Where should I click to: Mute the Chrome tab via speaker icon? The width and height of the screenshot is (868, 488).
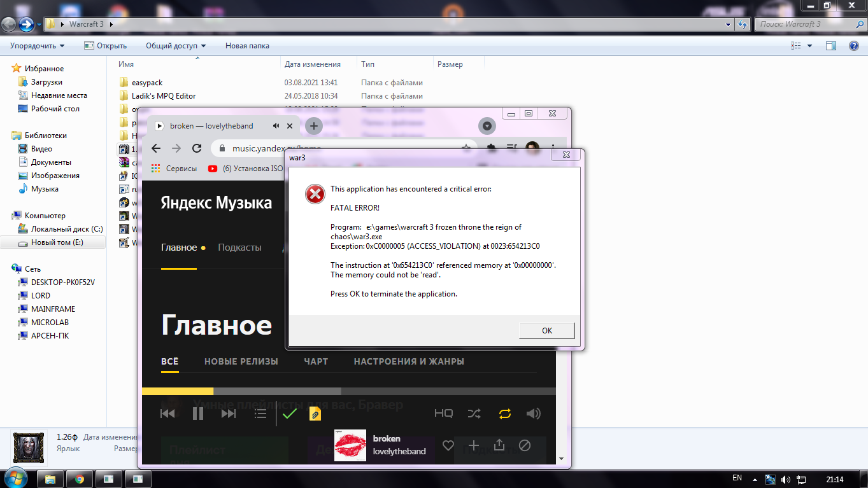tap(276, 126)
